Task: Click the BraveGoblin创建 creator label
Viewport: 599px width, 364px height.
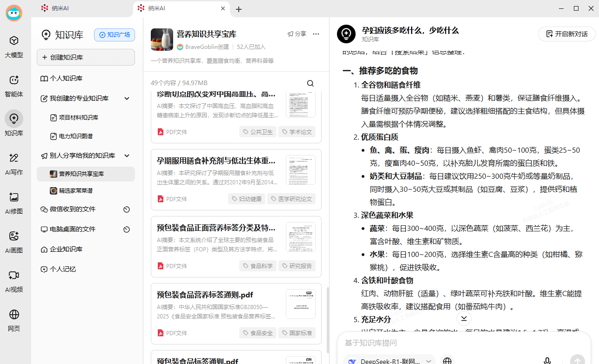Action: (x=203, y=47)
